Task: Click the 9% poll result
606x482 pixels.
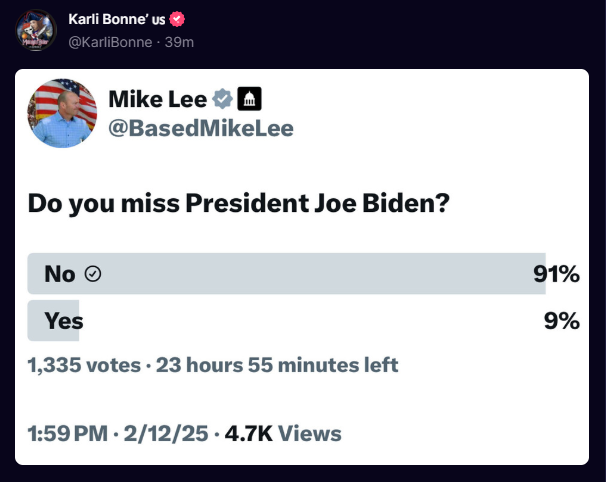Action: [562, 321]
